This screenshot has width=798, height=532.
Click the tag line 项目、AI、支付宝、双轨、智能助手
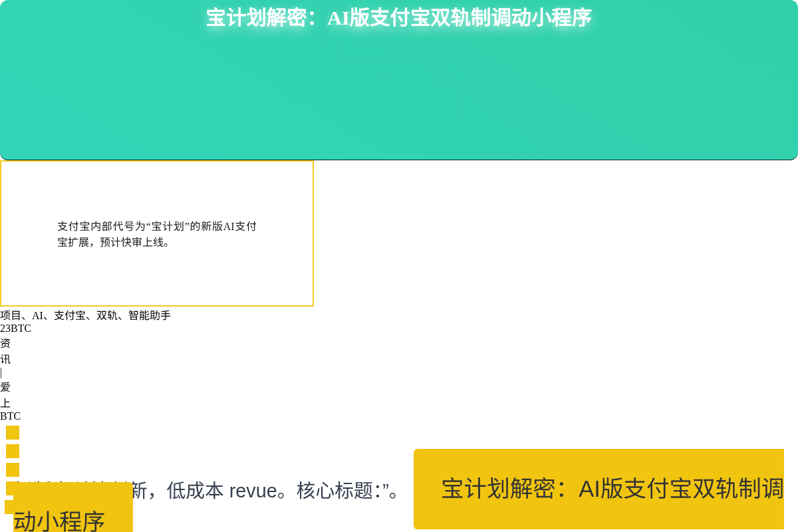coord(85,315)
